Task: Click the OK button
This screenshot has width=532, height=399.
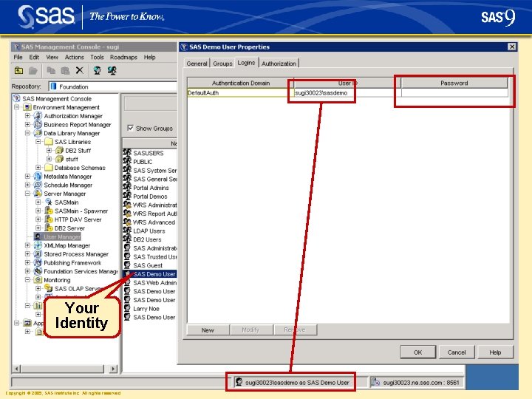Action: tap(417, 352)
